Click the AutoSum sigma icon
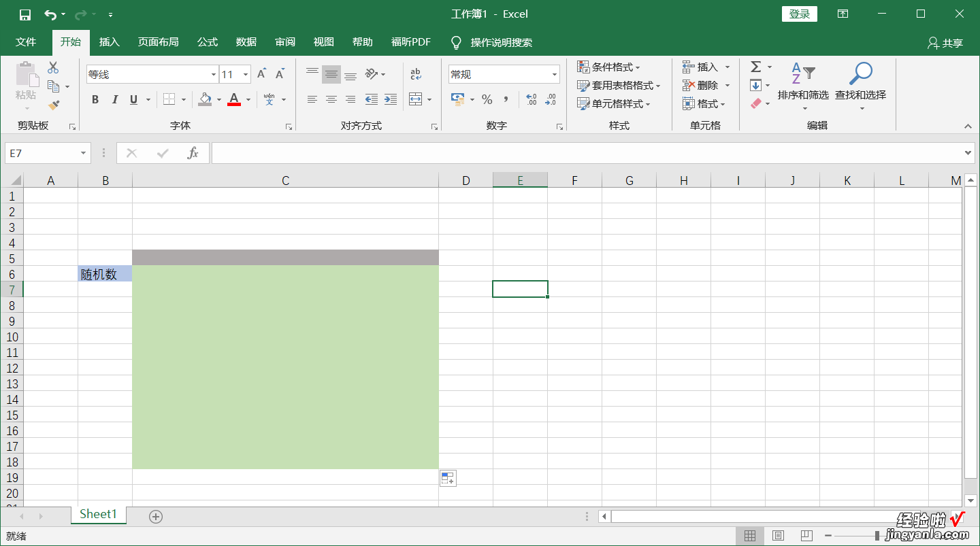 [x=755, y=67]
